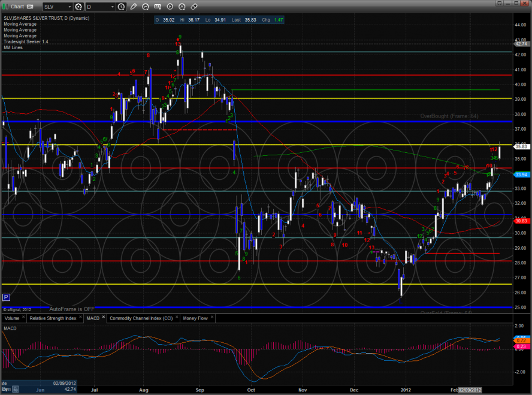Image resolution: width=532 pixels, height=395 pixels.
Task: Click the playback arrow circle icon
Action: click(170, 7)
